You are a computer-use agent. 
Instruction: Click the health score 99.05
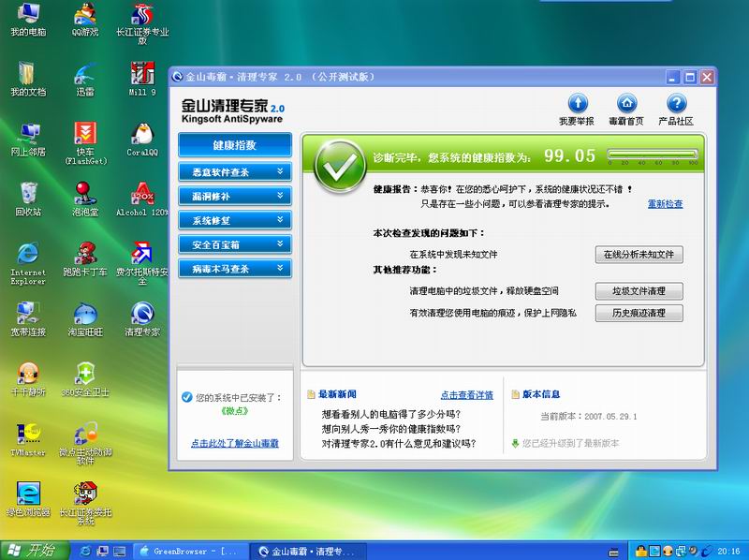[x=570, y=155]
